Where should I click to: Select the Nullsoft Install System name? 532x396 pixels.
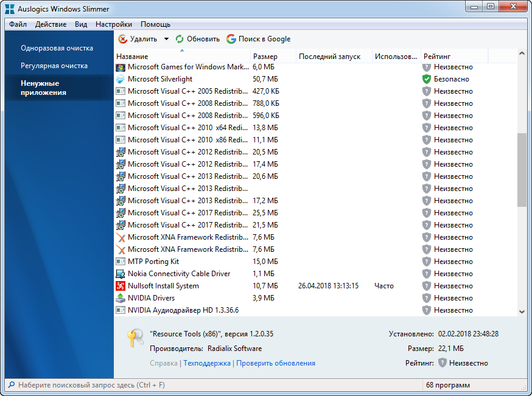(163, 286)
